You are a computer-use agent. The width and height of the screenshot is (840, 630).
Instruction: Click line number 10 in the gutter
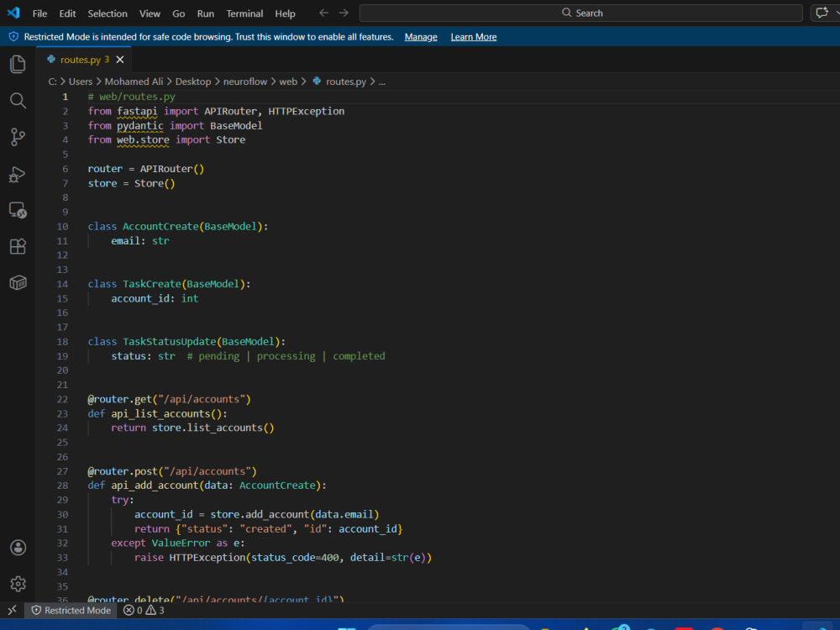pyautogui.click(x=62, y=227)
